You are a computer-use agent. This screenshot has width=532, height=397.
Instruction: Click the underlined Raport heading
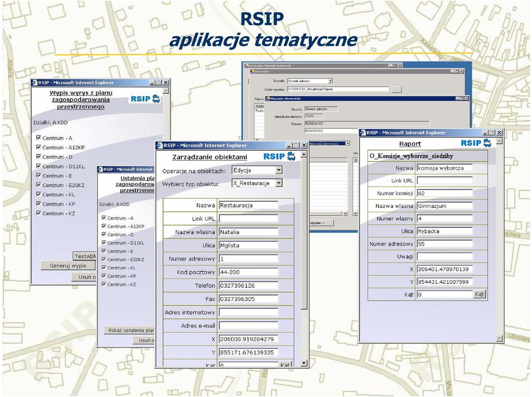pyautogui.click(x=410, y=144)
